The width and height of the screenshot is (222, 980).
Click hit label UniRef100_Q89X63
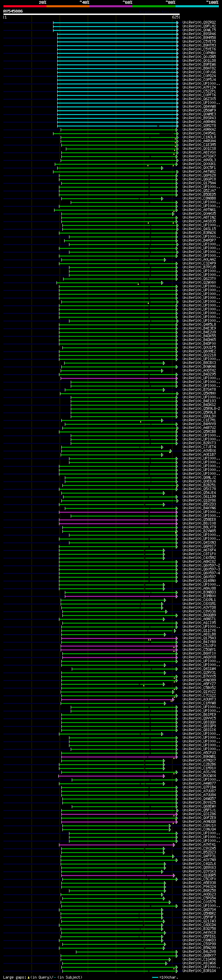coord(199,867)
